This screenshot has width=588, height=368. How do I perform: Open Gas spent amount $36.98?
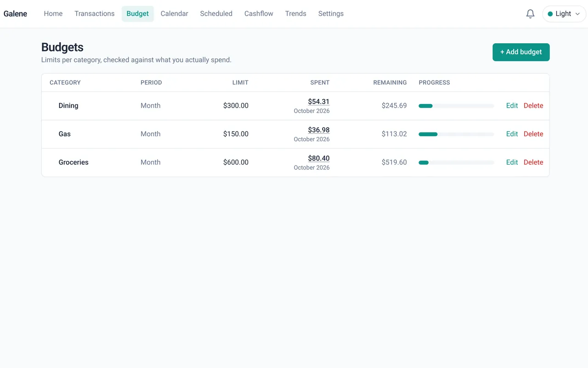(x=319, y=130)
